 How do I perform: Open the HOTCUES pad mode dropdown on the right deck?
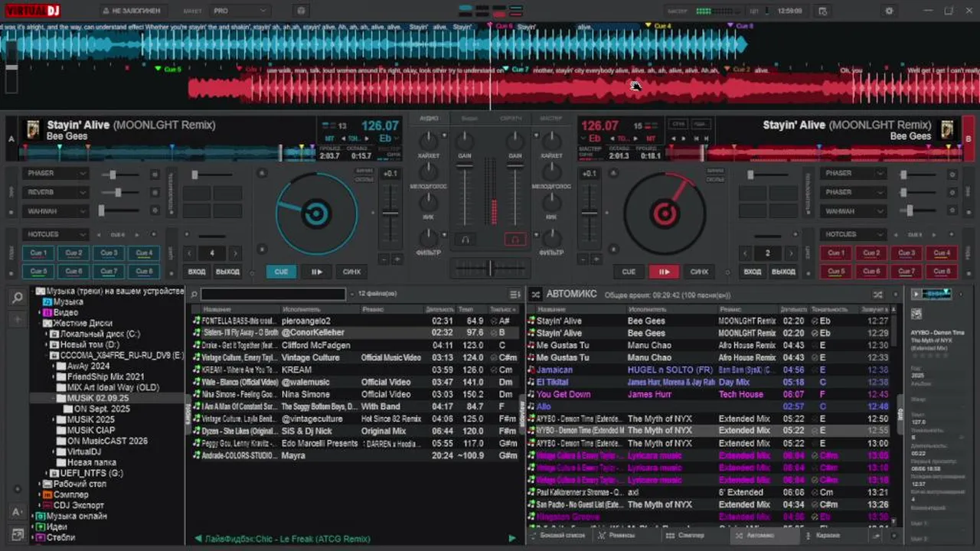[x=853, y=234]
